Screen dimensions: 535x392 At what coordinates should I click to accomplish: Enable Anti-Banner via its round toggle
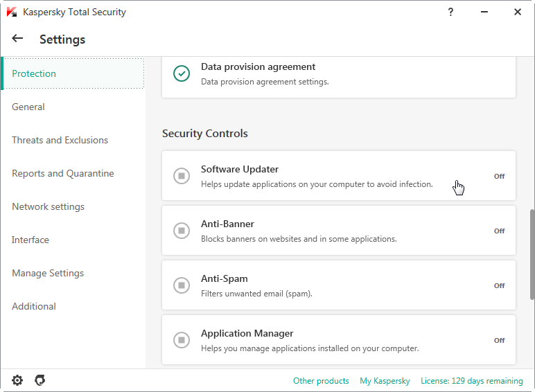click(x=182, y=231)
